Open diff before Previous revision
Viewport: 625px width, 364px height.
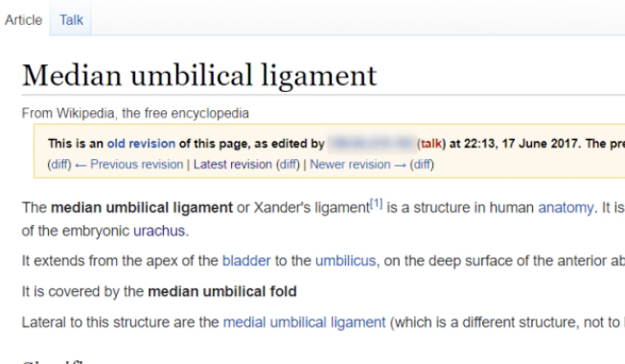click(x=59, y=164)
